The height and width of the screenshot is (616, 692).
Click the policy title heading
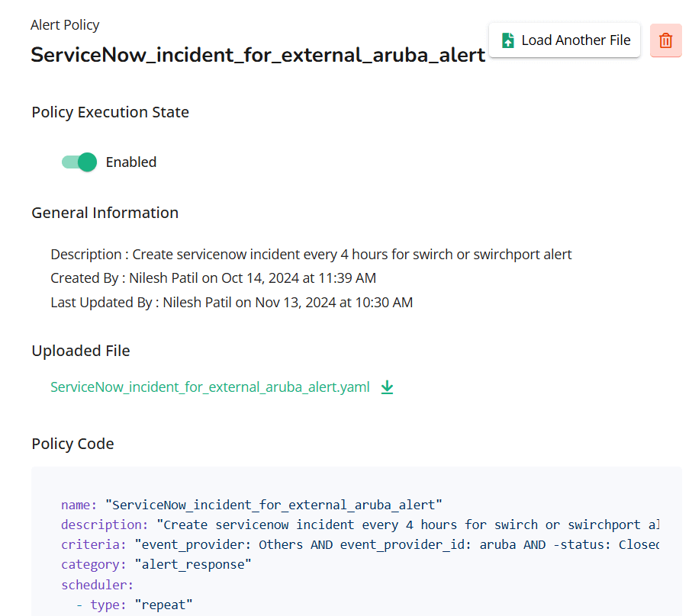coord(258,56)
